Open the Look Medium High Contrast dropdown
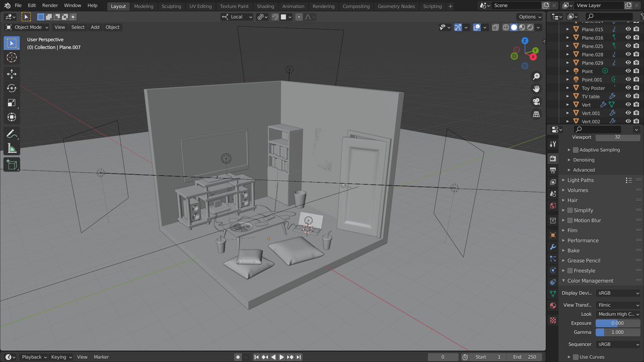Screen dimensions: 644x362 pyautogui.click(x=618, y=314)
